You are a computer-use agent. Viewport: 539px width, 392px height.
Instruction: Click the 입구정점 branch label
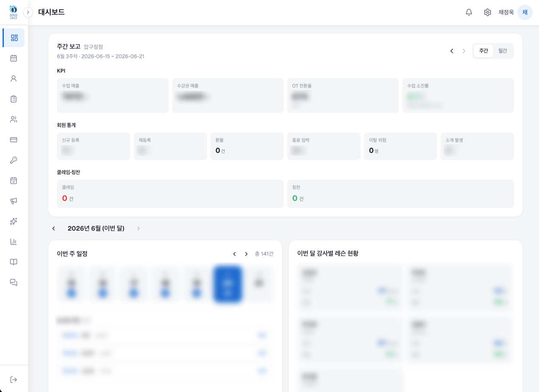click(x=93, y=47)
